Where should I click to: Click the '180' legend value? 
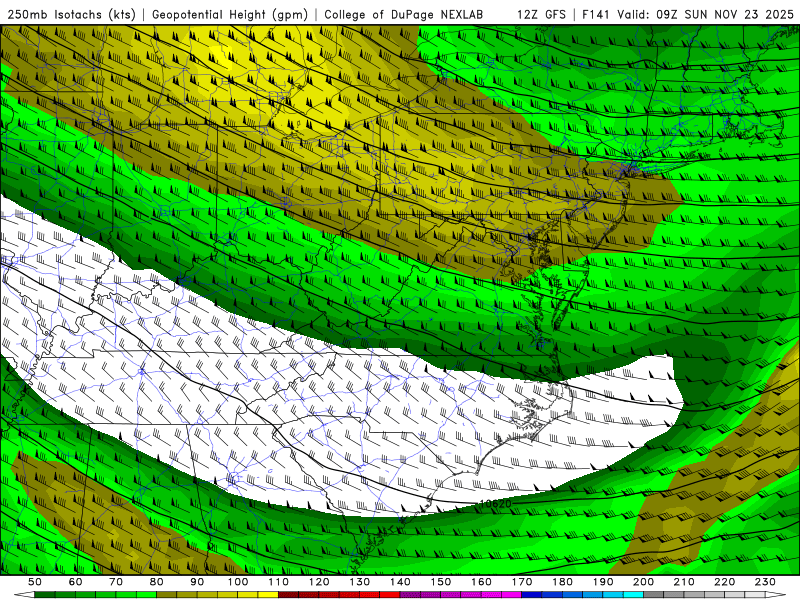click(x=562, y=582)
